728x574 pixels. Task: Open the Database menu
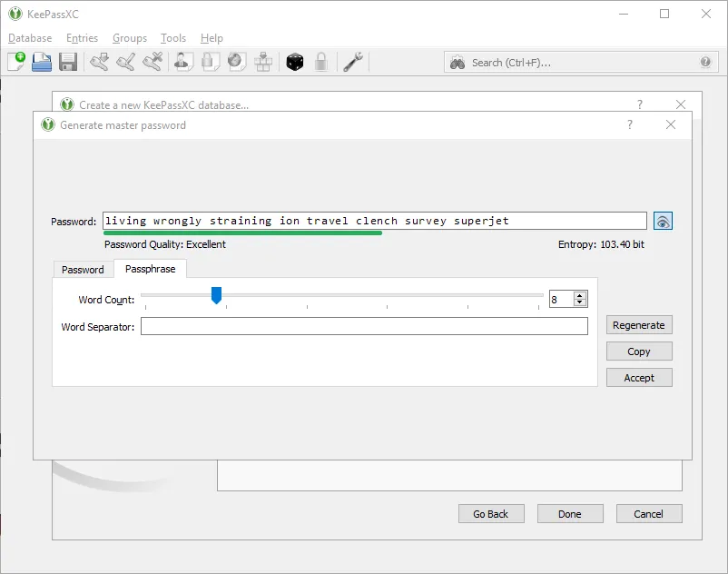(30, 38)
